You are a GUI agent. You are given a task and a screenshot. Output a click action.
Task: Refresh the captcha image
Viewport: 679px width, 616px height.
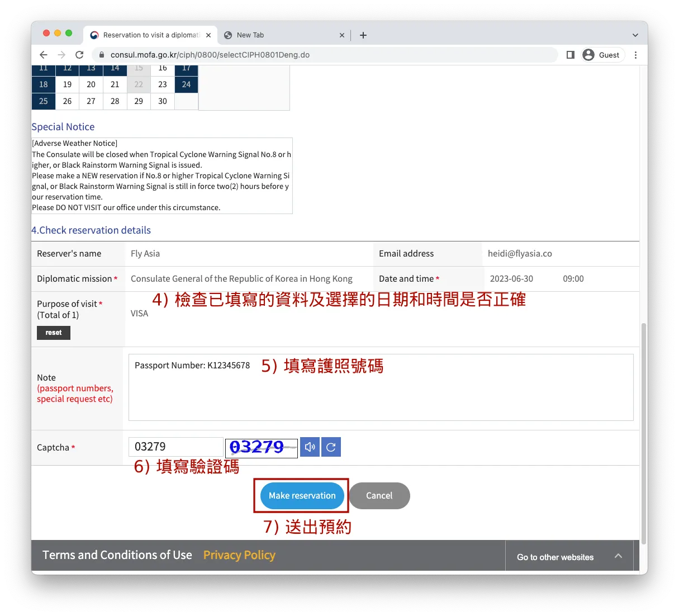coord(331,447)
